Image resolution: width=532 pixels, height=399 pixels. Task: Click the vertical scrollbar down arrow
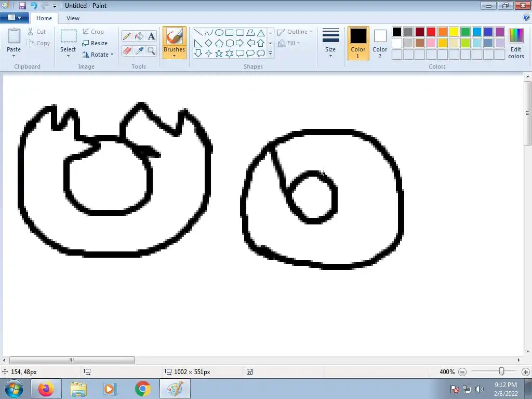(x=528, y=352)
